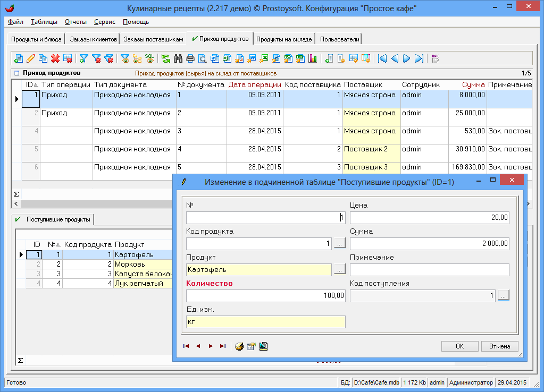The image size is (544, 392).
Task: Open the Отчеты menu
Action: (x=76, y=22)
